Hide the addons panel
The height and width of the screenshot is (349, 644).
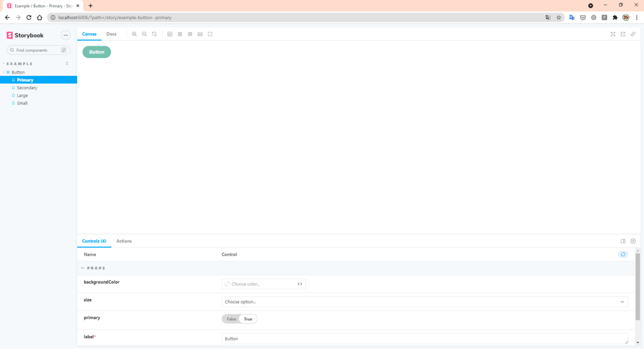(633, 241)
